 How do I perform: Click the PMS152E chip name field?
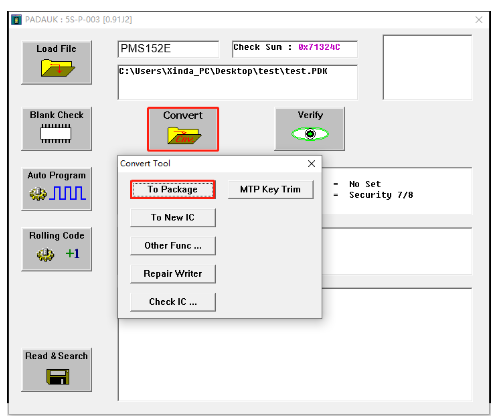pos(168,49)
